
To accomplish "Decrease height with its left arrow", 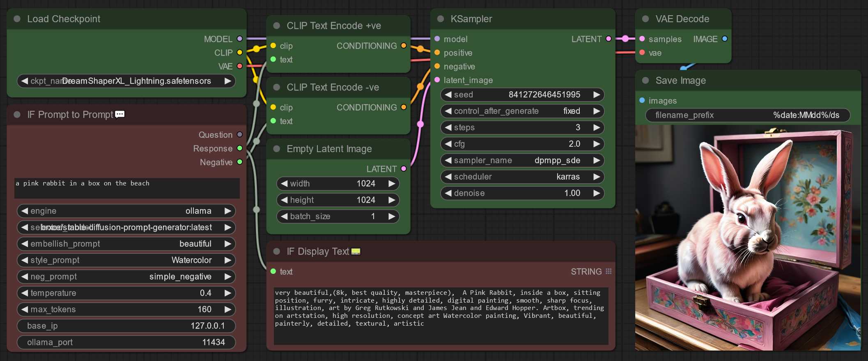I will coord(284,200).
